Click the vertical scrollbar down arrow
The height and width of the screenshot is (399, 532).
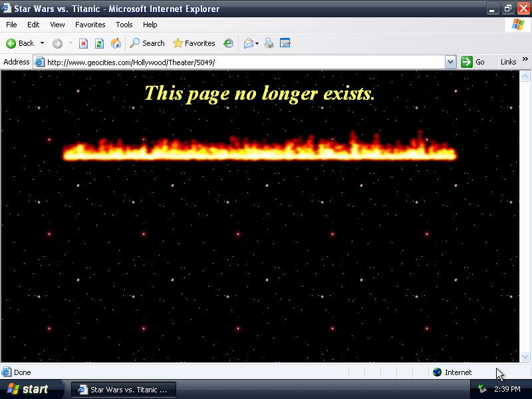[525, 356]
